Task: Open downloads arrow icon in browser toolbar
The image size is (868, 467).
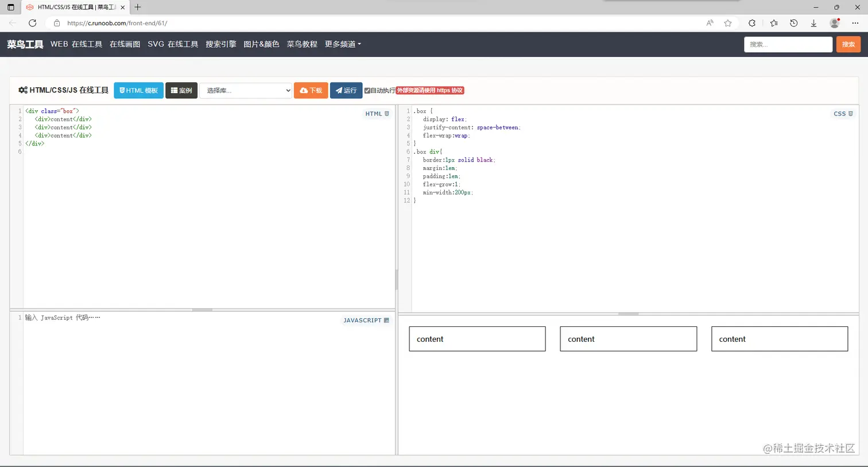Action: pos(813,23)
